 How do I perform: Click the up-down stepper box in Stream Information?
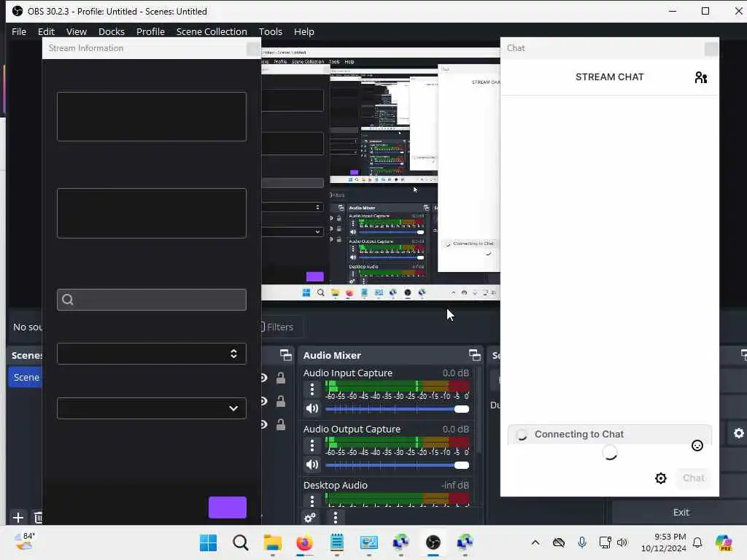152,354
